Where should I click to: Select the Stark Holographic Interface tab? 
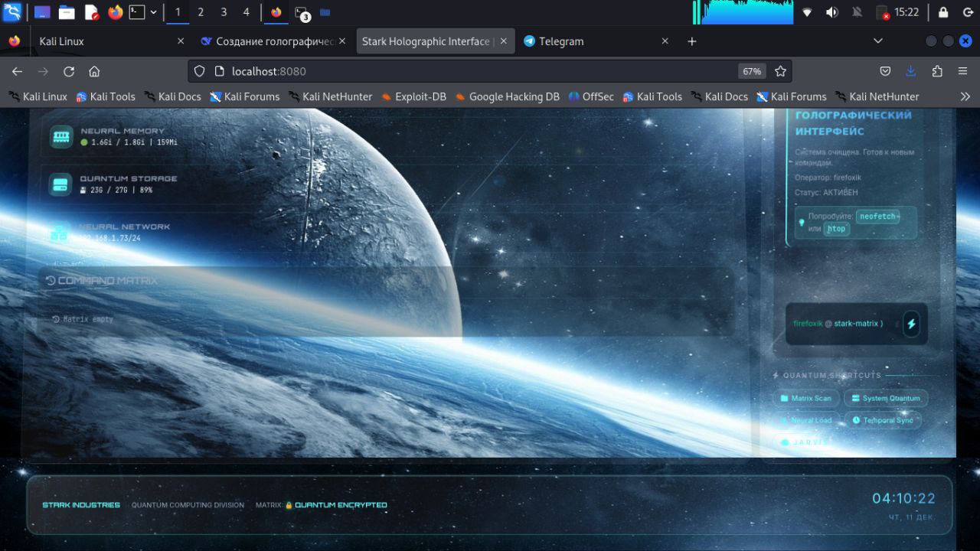click(x=435, y=41)
